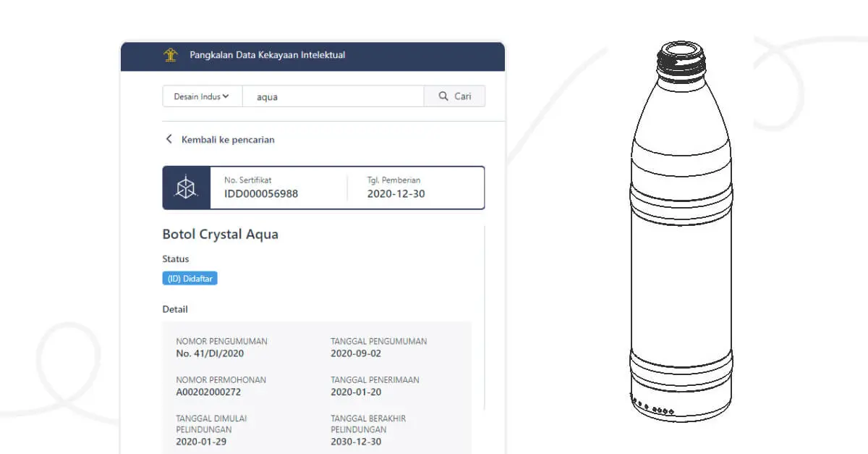Image resolution: width=868 pixels, height=454 pixels.
Task: Click the Botol Crystal Aqua heading
Action: pos(221,235)
